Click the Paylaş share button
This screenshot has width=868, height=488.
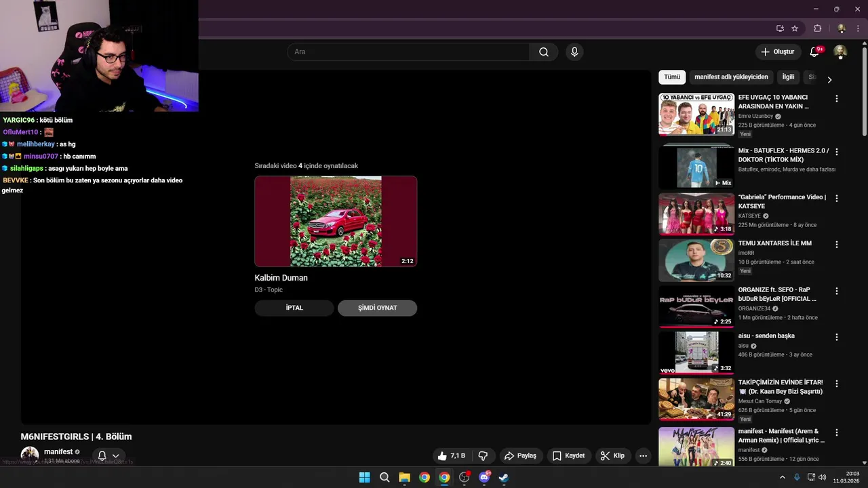(520, 456)
